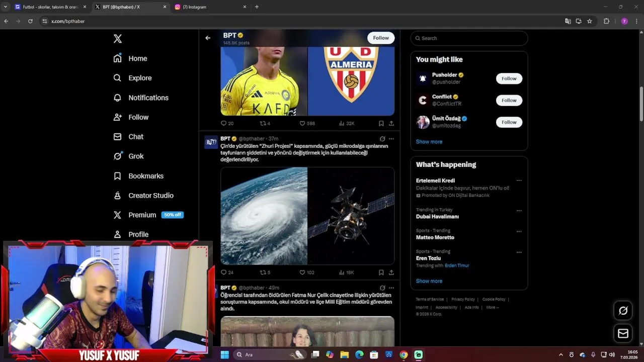Open Terms of Service link
Image resolution: width=644 pixels, height=362 pixels.
pos(430,299)
